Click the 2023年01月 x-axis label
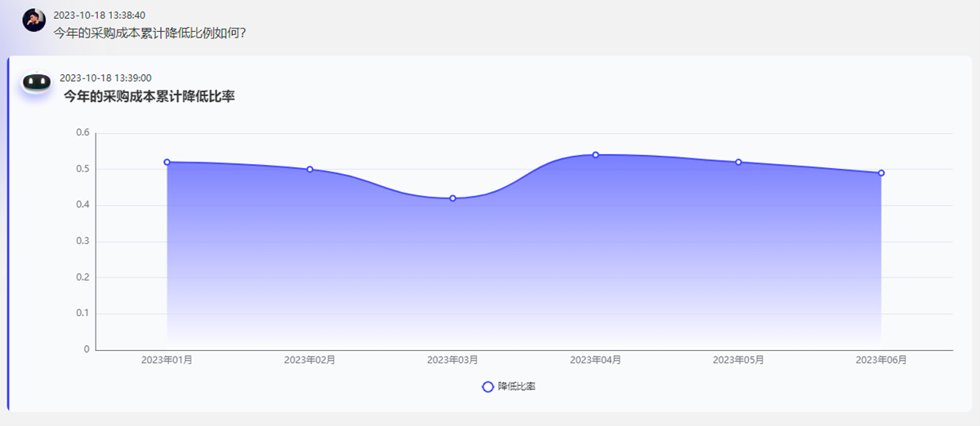980x426 pixels. point(167,360)
